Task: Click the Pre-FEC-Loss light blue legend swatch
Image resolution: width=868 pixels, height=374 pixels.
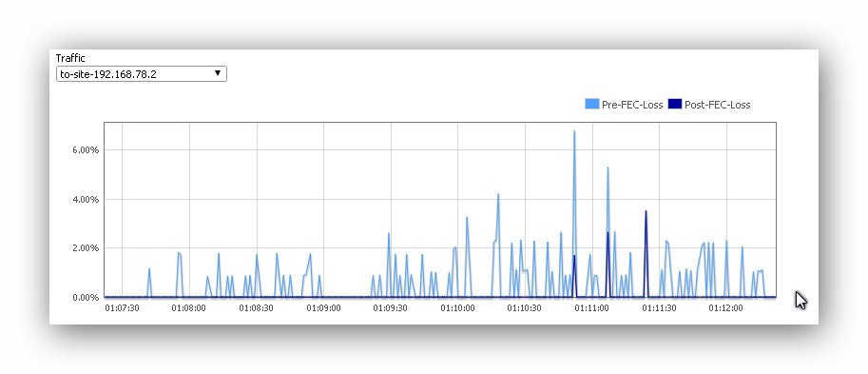Action: (591, 104)
